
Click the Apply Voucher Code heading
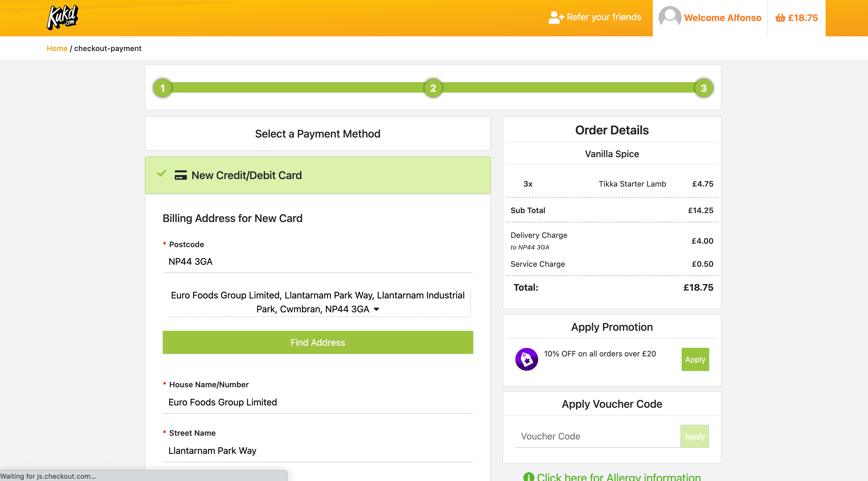click(x=612, y=404)
